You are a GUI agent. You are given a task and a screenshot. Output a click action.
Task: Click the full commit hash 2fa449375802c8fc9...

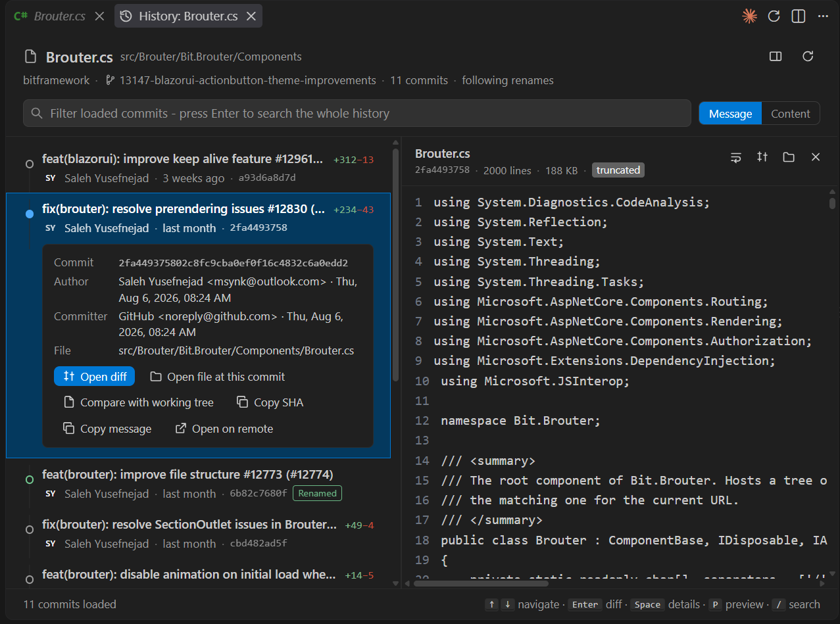(233, 263)
